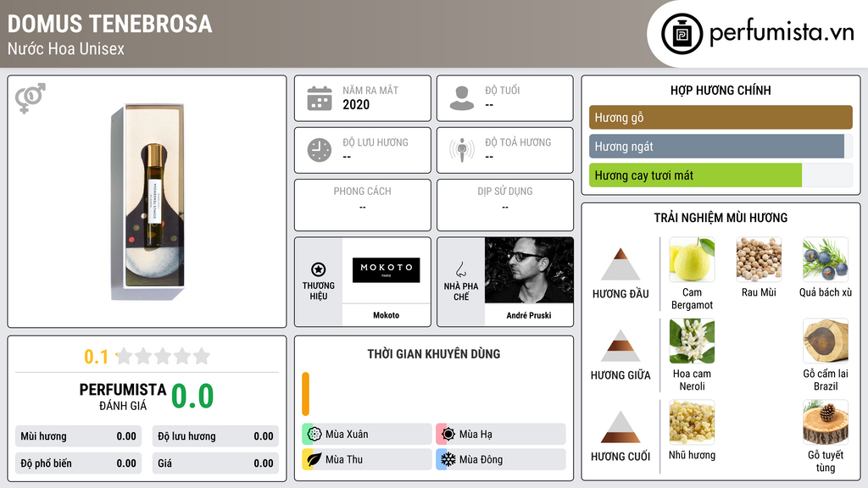Click the Hương đầu pyramid icon
The height and width of the screenshot is (488, 868).
pyautogui.click(x=620, y=264)
